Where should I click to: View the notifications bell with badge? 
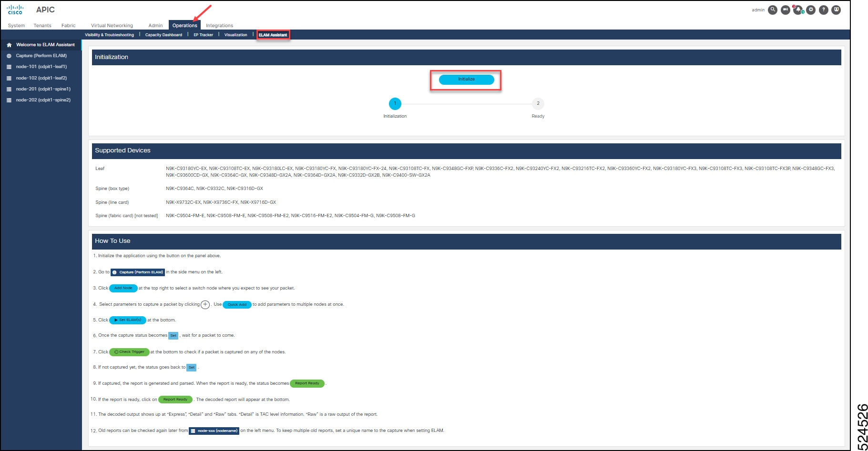pyautogui.click(x=798, y=10)
